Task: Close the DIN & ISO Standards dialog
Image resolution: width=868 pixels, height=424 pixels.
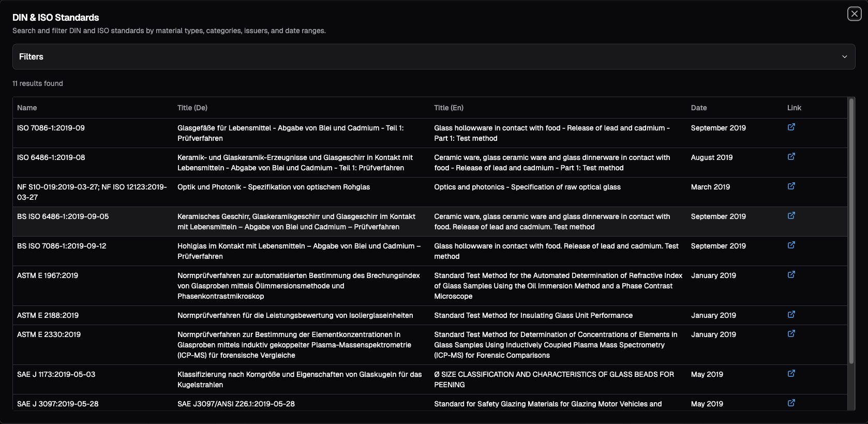Action: [x=854, y=14]
